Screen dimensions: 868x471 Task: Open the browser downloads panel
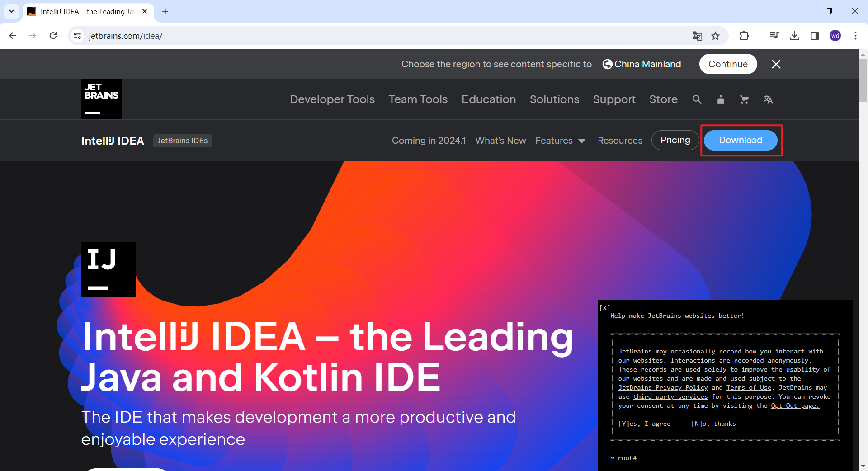[x=794, y=36]
